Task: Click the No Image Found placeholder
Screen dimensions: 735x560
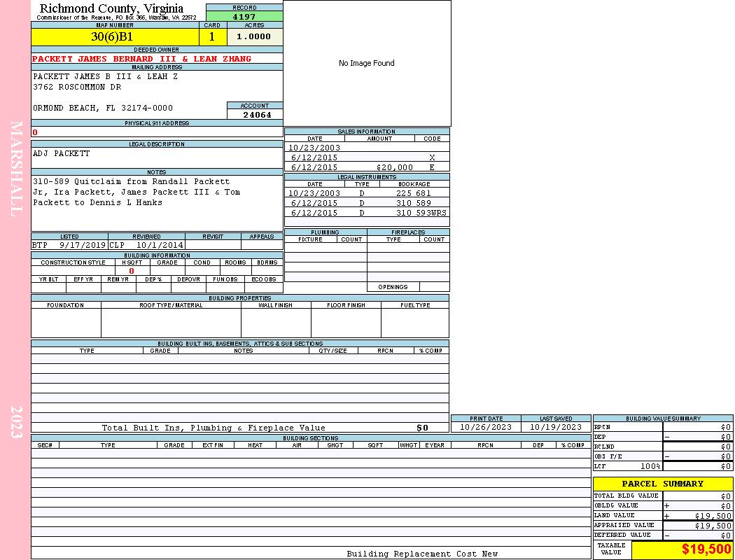Action: tap(366, 64)
